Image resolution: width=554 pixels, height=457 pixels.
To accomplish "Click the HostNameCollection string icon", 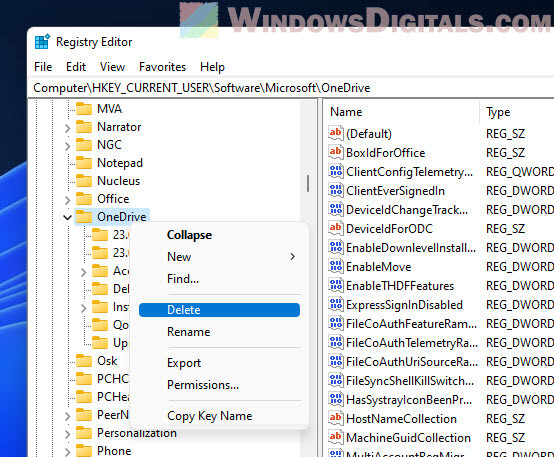I will point(336,418).
